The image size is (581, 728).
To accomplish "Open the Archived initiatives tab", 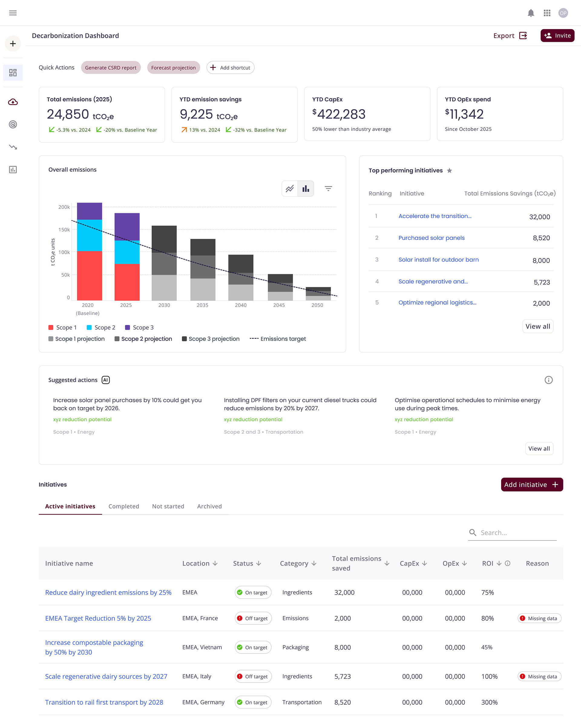I will pos(209,506).
